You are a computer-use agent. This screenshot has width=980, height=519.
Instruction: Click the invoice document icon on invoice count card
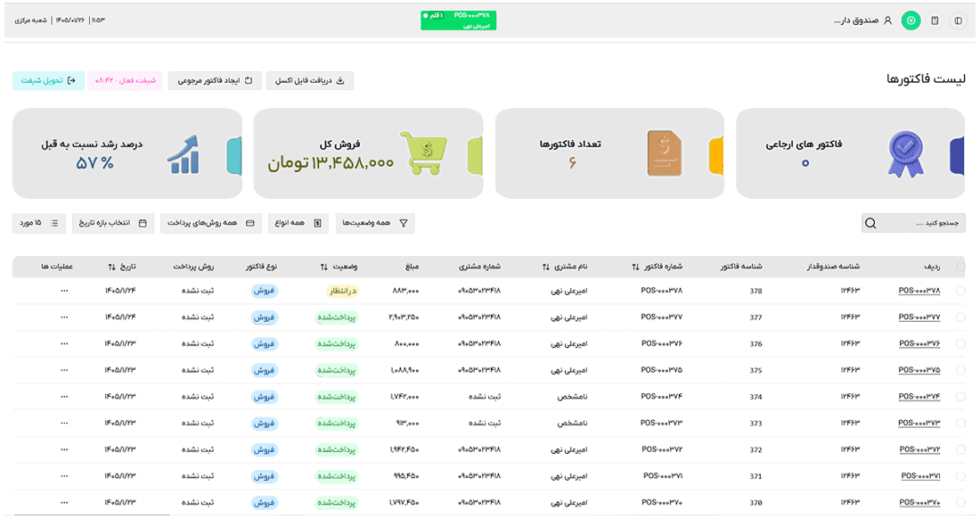tap(665, 153)
